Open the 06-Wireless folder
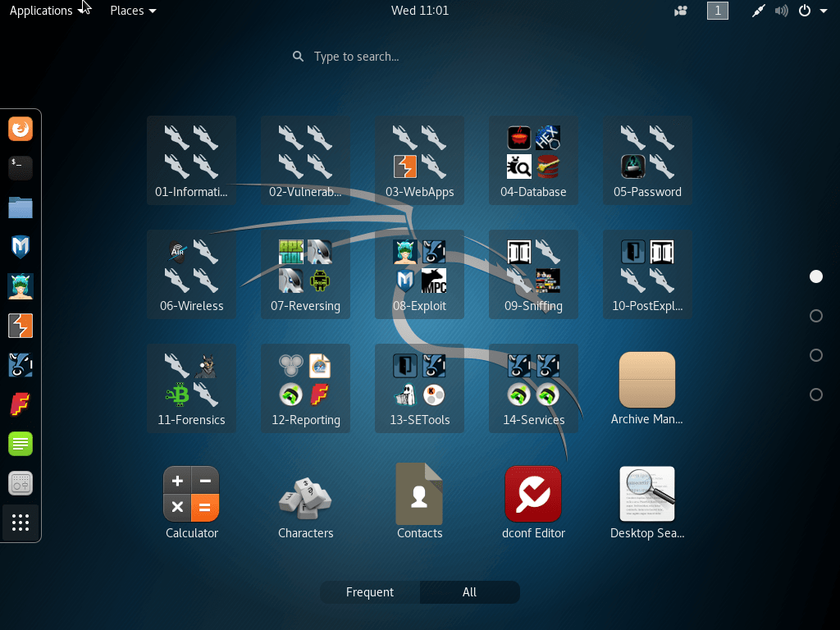 coord(191,274)
